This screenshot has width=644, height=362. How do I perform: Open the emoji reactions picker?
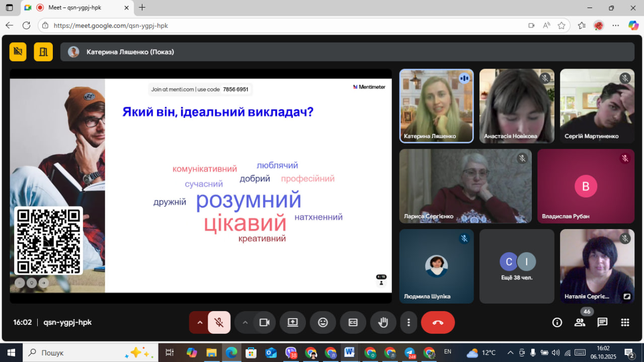[x=323, y=323]
